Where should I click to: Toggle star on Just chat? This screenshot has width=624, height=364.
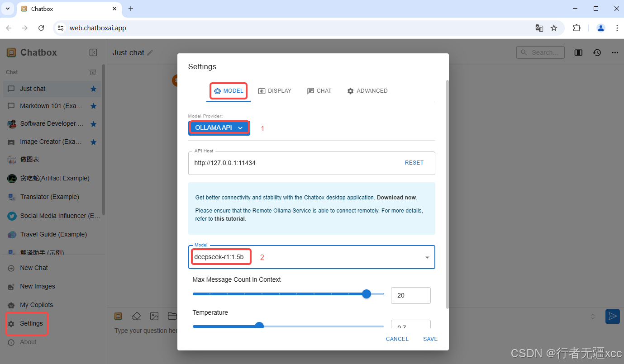pyautogui.click(x=93, y=89)
